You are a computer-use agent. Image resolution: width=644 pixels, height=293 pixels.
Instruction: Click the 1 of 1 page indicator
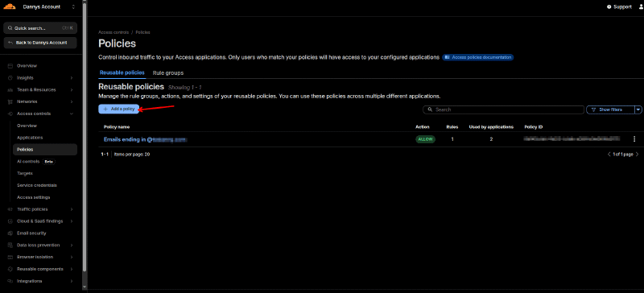(x=623, y=155)
